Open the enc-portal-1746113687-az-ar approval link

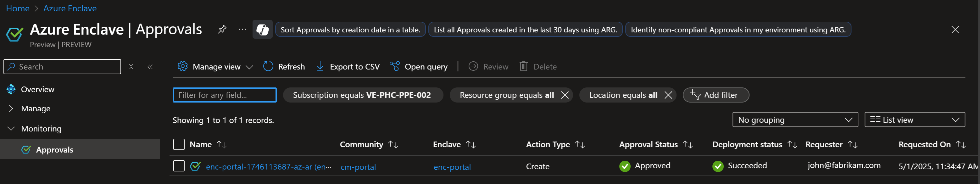tap(269, 167)
